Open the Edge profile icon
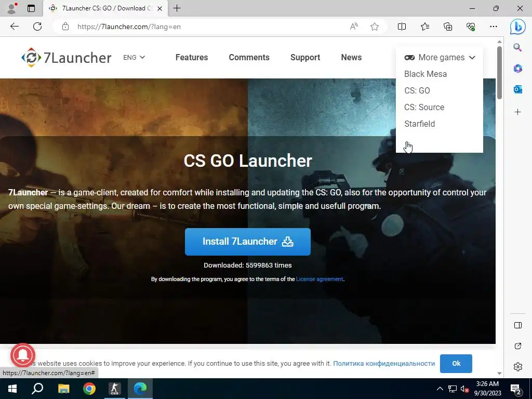The height and width of the screenshot is (399, 532). pos(12,8)
